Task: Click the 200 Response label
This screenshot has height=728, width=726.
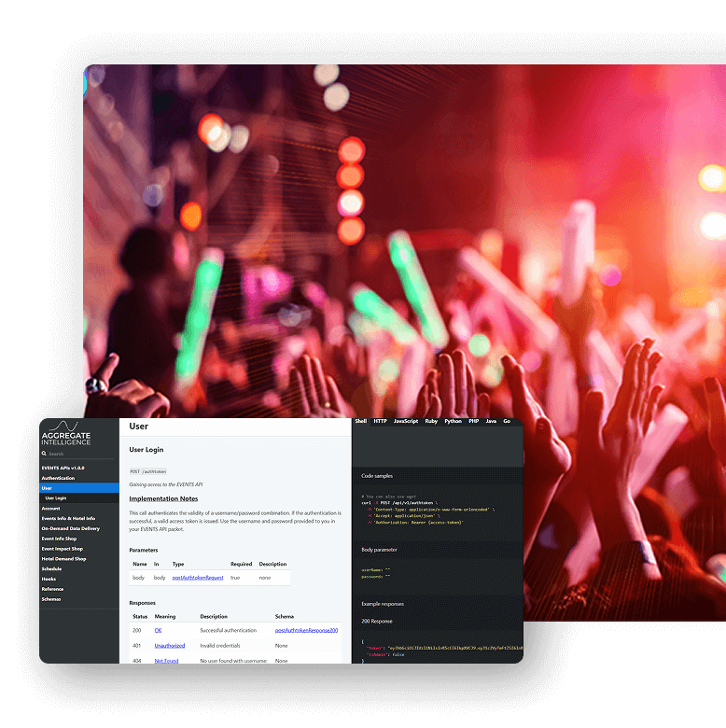Action: click(377, 622)
